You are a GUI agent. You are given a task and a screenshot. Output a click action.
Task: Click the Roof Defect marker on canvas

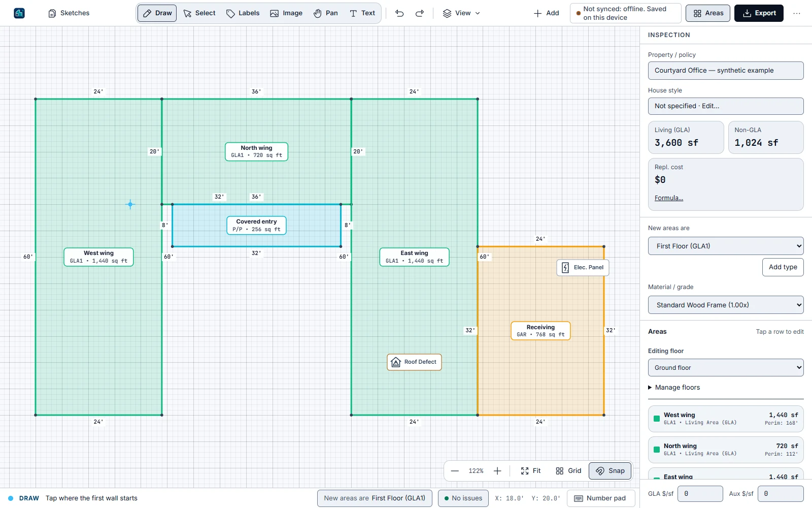coord(414,362)
